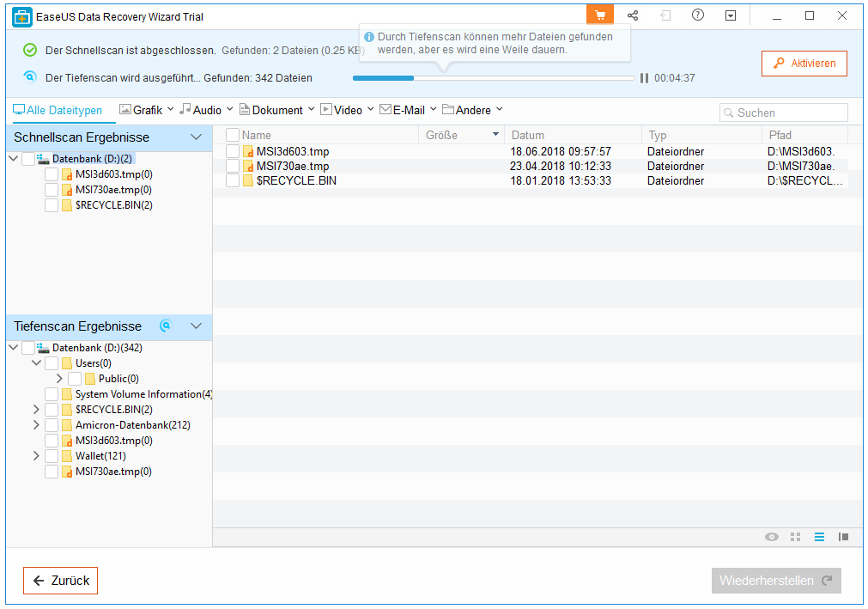Open the Grafik file type filter
Viewport: 868px width, 609px height.
[x=147, y=110]
